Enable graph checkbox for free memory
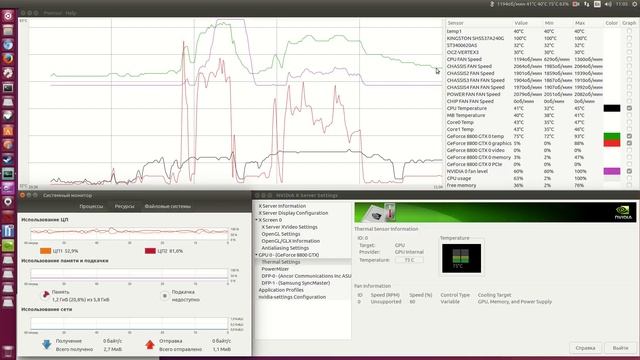Image resolution: width=640 pixels, height=360 pixels. [x=629, y=185]
